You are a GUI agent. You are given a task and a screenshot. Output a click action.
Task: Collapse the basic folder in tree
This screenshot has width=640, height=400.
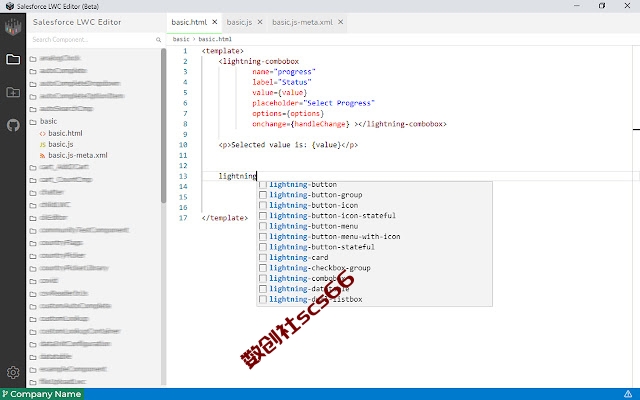pos(48,121)
